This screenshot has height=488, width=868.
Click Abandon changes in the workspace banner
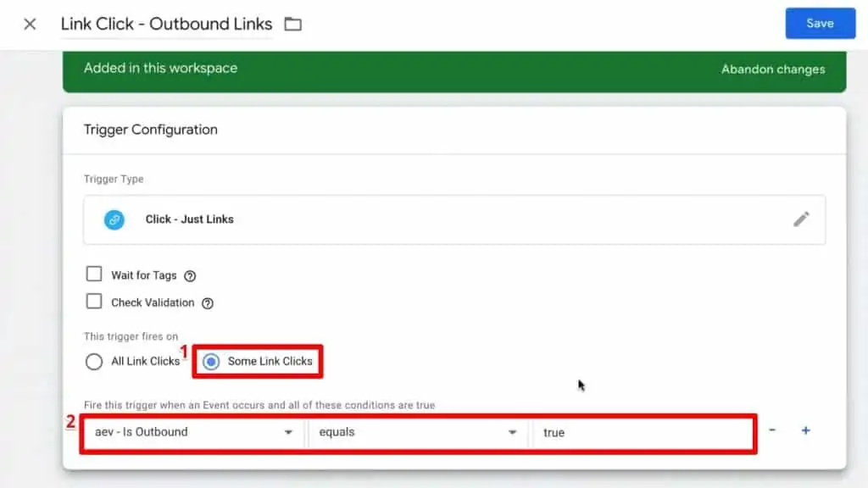(772, 69)
